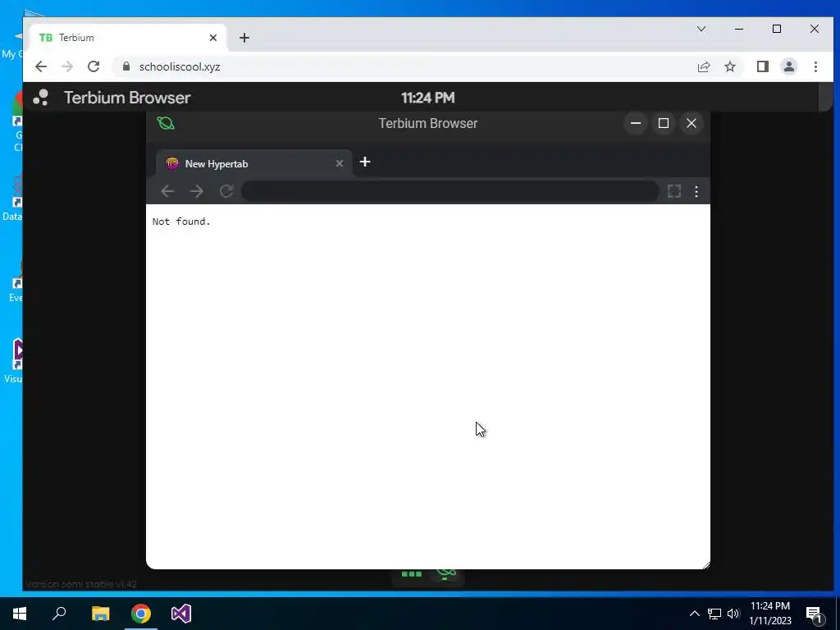Open the Windows Start menu

tap(20, 614)
